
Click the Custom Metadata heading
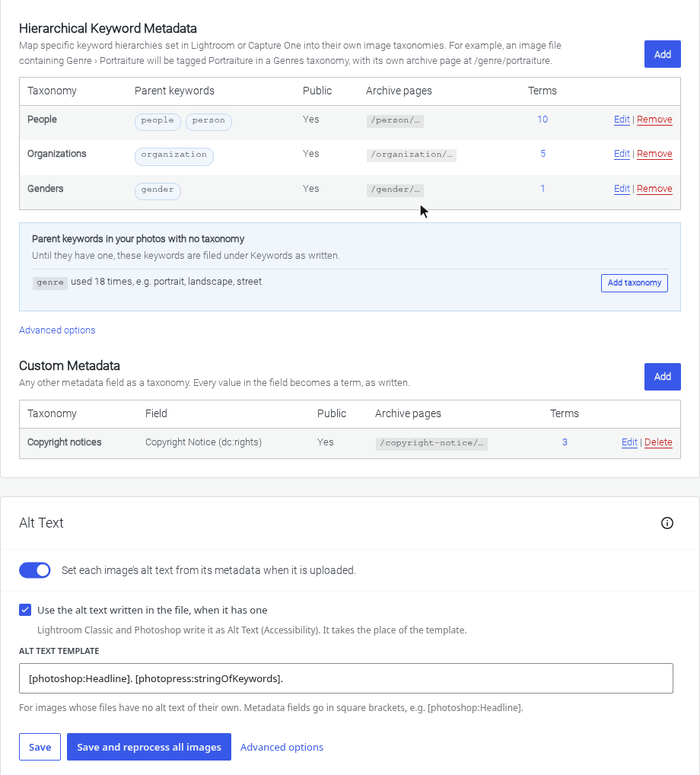click(70, 365)
